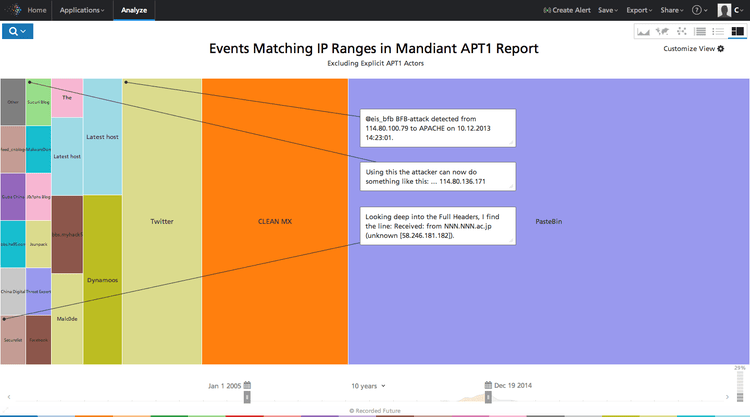Open the search dropdown button
Viewport: 750px width, 417px height.
pyautogui.click(x=18, y=32)
